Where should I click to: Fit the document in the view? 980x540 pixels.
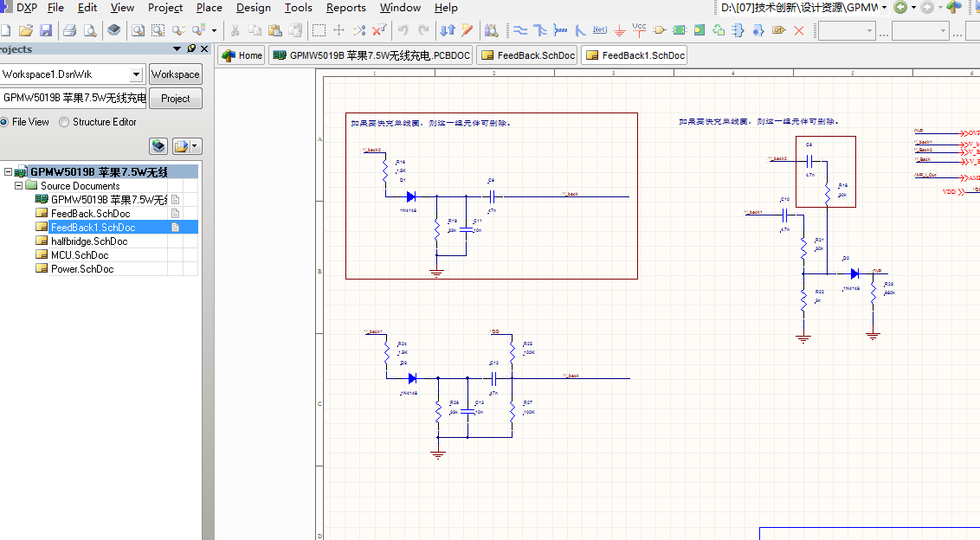point(139,30)
